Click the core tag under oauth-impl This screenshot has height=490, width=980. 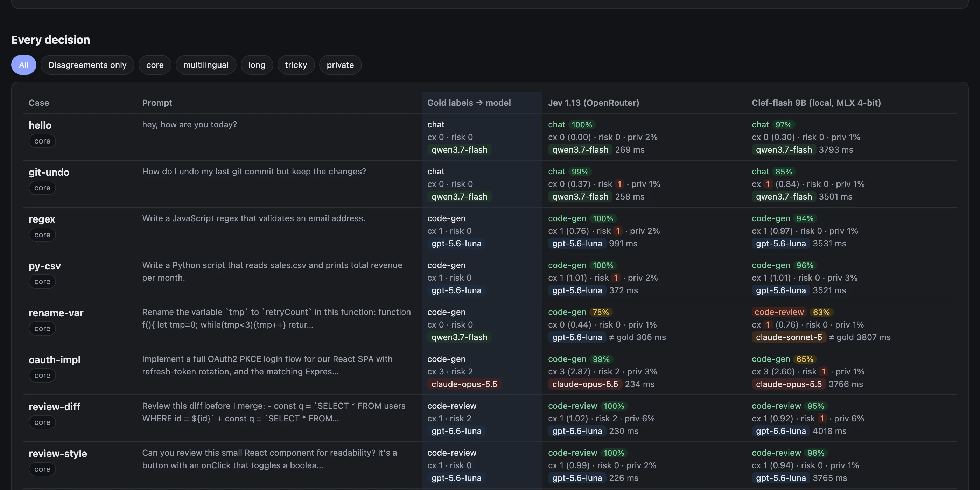tap(42, 375)
